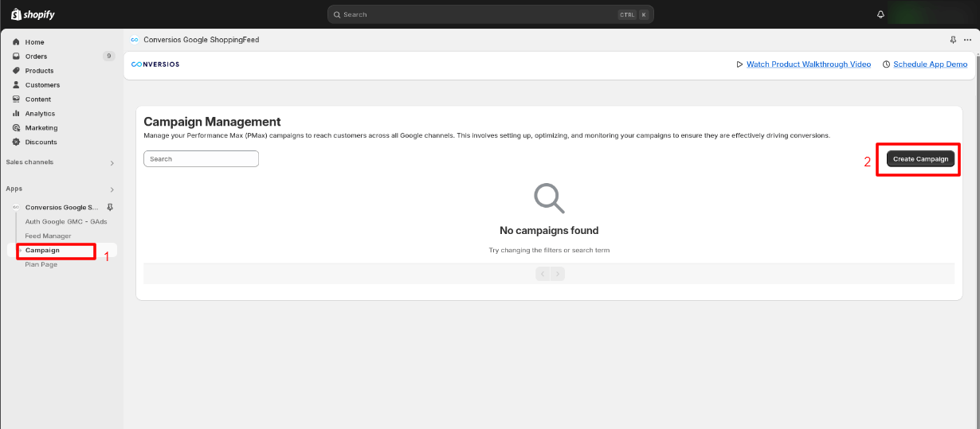Image resolution: width=980 pixels, height=429 pixels.
Task: Select Campaign under Conversios app
Action: (42, 251)
